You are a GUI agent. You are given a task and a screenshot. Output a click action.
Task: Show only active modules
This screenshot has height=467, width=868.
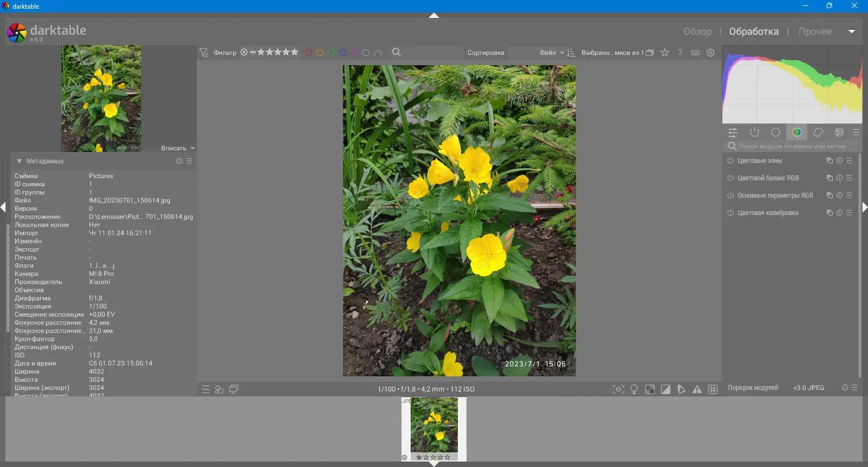(755, 132)
